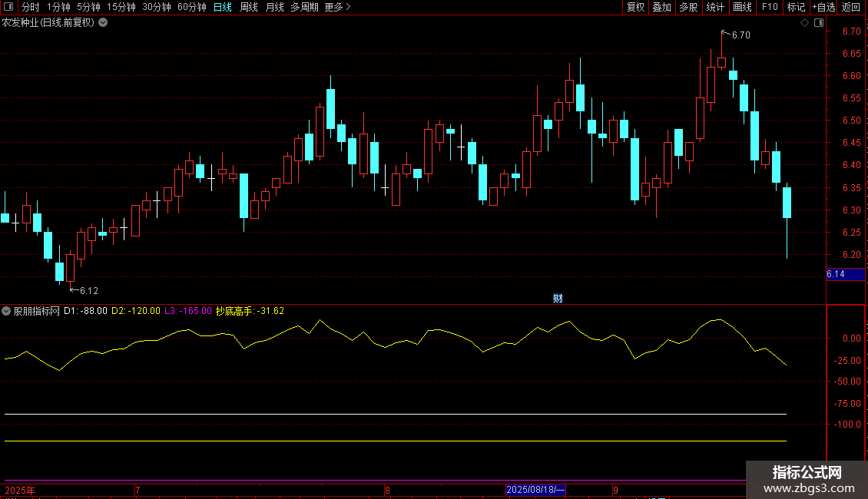Click the D2: -120.00 indicator value
The image size is (868, 499).
[x=136, y=311]
